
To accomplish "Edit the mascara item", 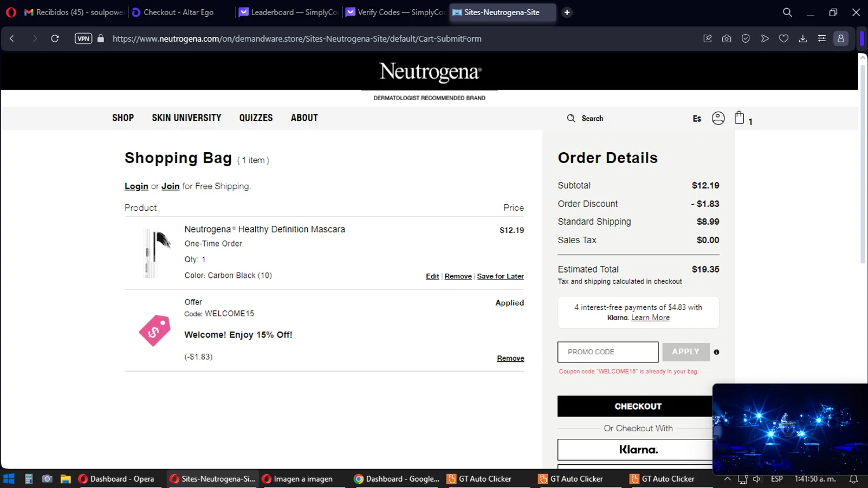I will (x=432, y=277).
